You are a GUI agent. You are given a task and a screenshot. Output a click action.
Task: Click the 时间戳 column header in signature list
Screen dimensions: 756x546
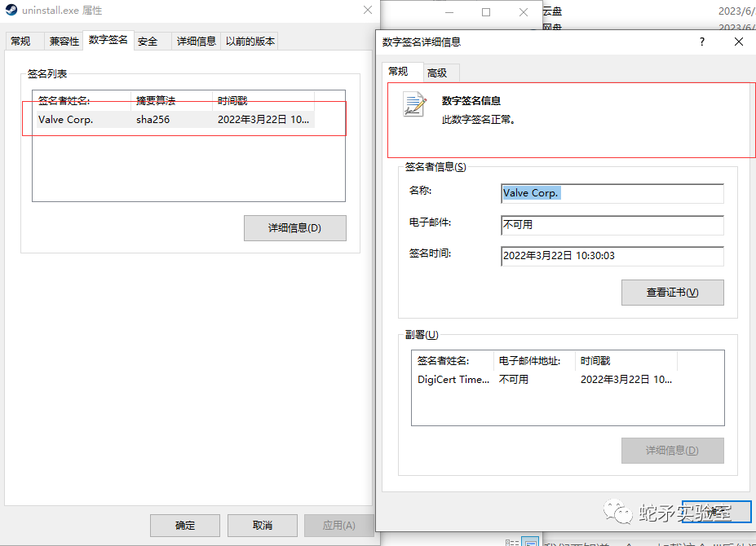click(x=263, y=100)
